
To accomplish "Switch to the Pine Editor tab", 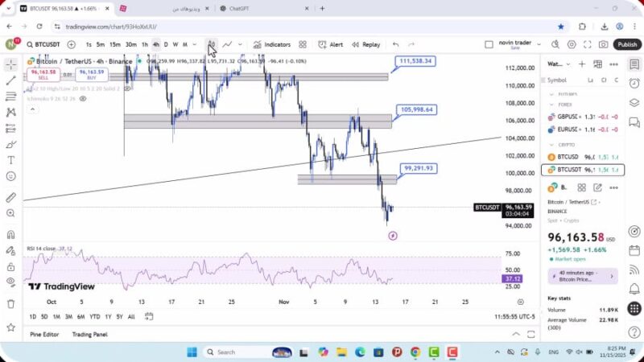I will [45, 334].
